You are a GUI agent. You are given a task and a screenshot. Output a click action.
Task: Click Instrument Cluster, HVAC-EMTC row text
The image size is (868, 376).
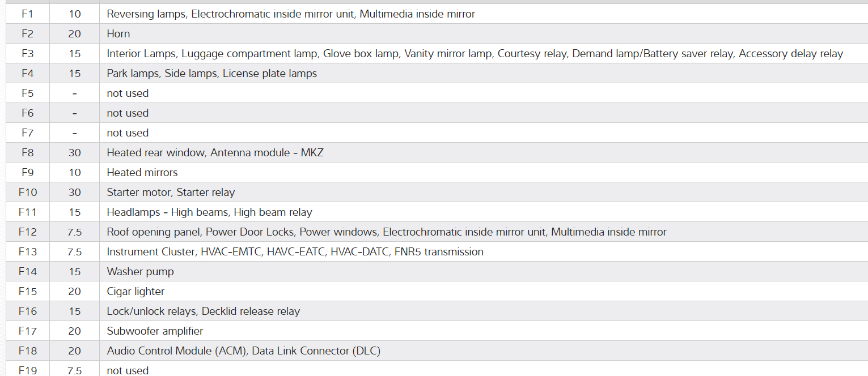295,252
